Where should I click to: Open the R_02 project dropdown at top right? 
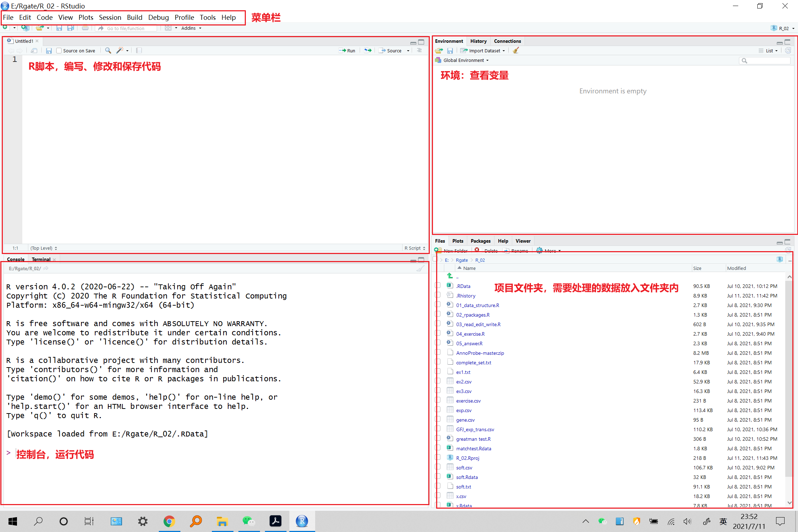coord(783,28)
